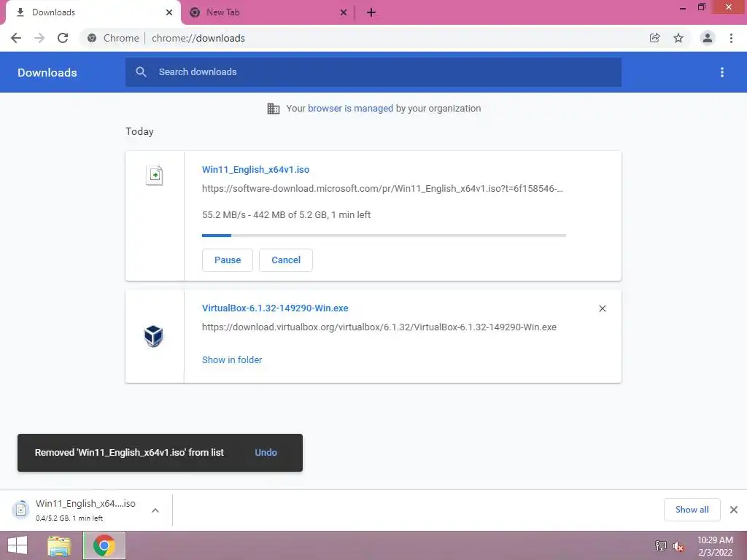Viewport: 747px width, 560px height.
Task: Pause the Win11 ISO download
Action: [228, 260]
